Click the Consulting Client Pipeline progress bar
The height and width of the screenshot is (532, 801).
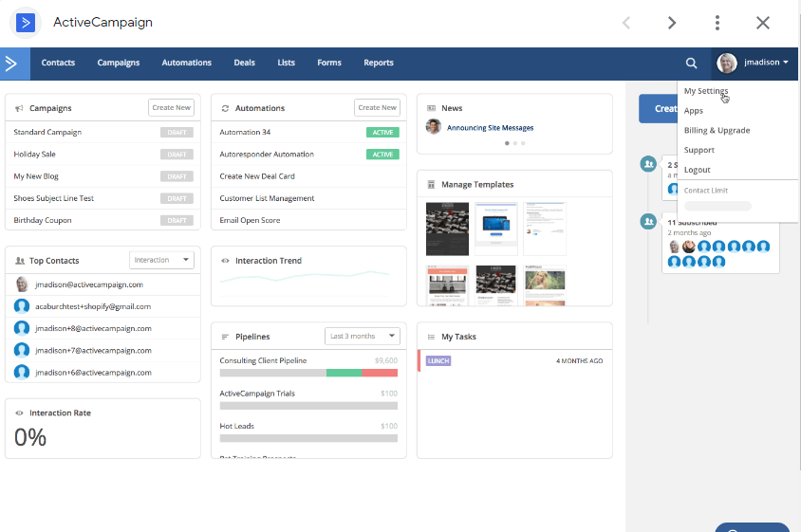coord(308,373)
